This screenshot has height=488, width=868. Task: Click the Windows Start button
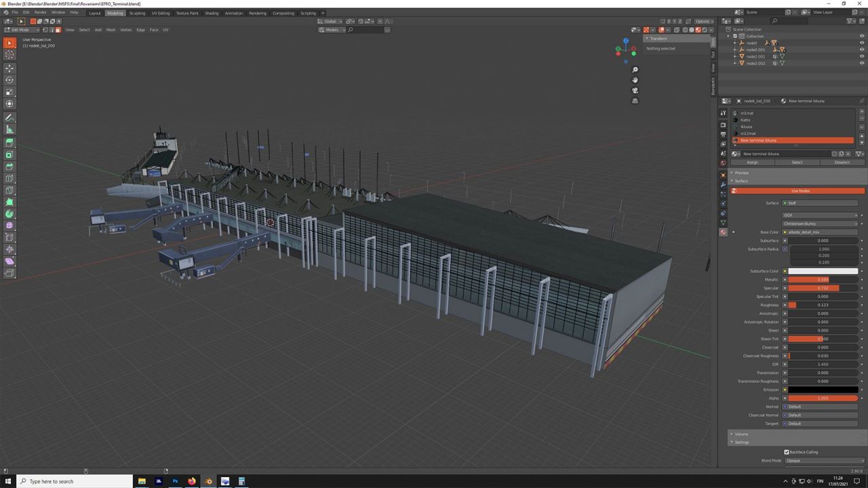click(7, 481)
